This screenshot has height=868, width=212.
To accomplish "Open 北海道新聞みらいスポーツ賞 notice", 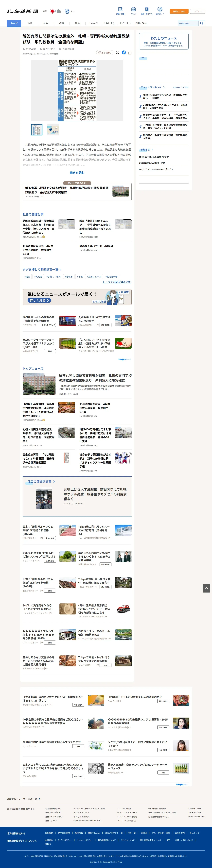I will click(x=152, y=163).
